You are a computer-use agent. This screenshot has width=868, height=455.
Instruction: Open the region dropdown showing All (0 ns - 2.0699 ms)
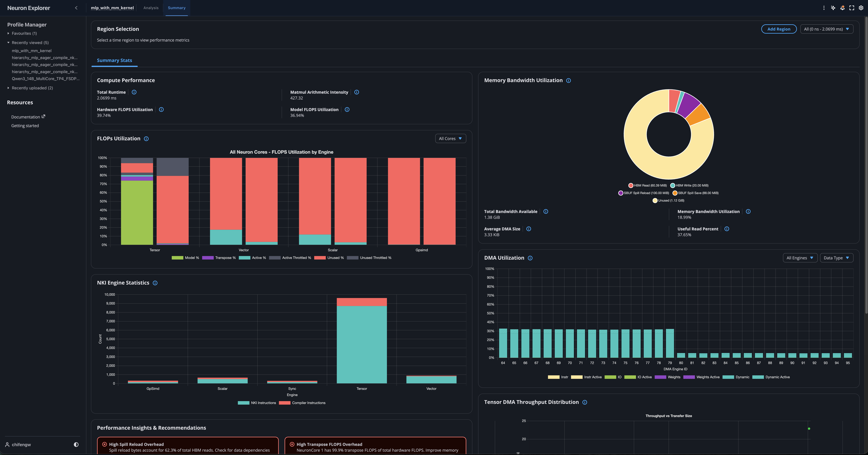click(x=827, y=29)
